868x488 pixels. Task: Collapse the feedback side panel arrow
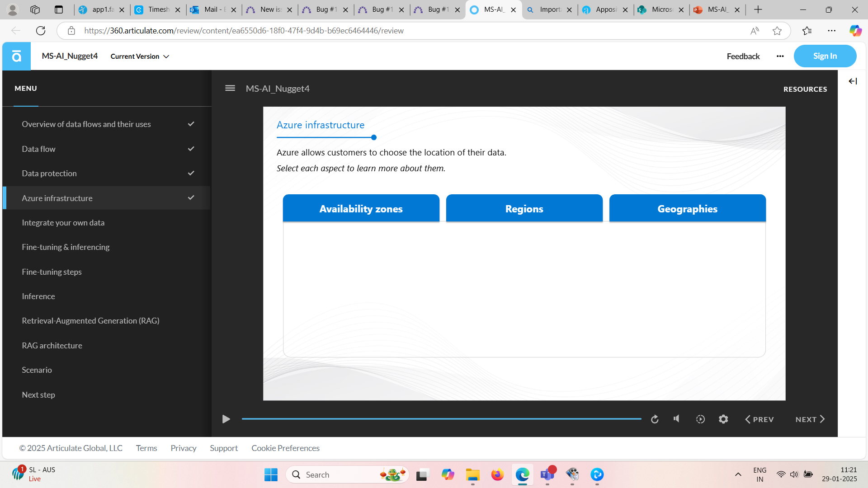point(853,81)
